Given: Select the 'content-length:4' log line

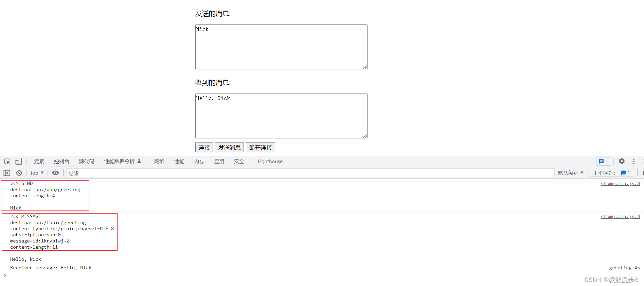Looking at the screenshot, I should (x=33, y=196).
